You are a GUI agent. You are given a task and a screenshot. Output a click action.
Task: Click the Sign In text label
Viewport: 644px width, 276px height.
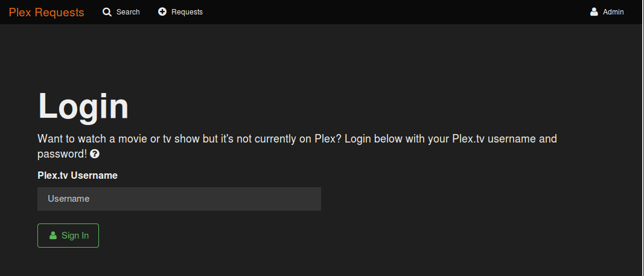75,236
